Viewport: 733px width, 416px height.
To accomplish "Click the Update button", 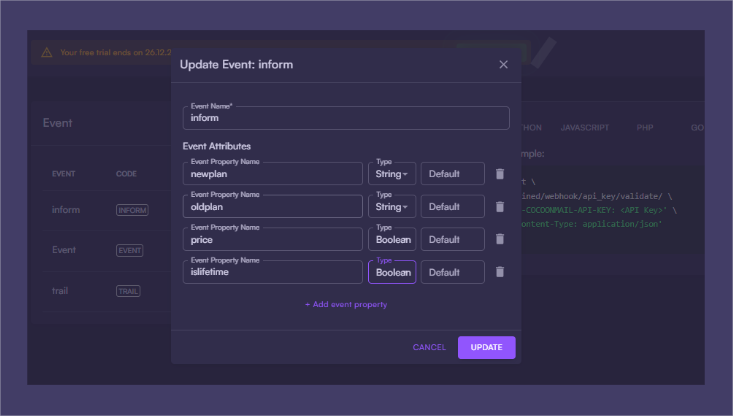I will [486, 347].
